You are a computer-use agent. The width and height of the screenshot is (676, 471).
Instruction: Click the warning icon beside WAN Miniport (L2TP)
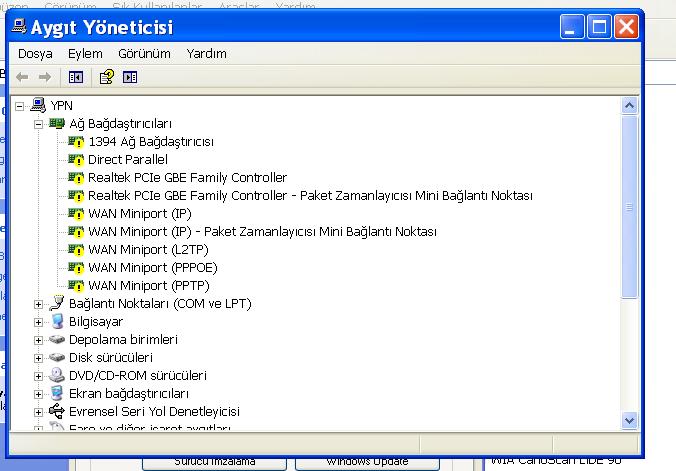tap(76, 250)
